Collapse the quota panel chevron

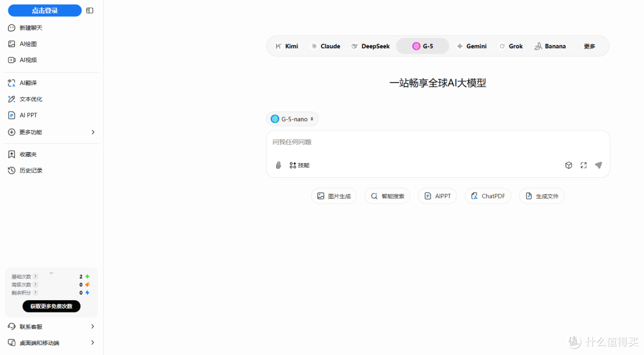51,273
